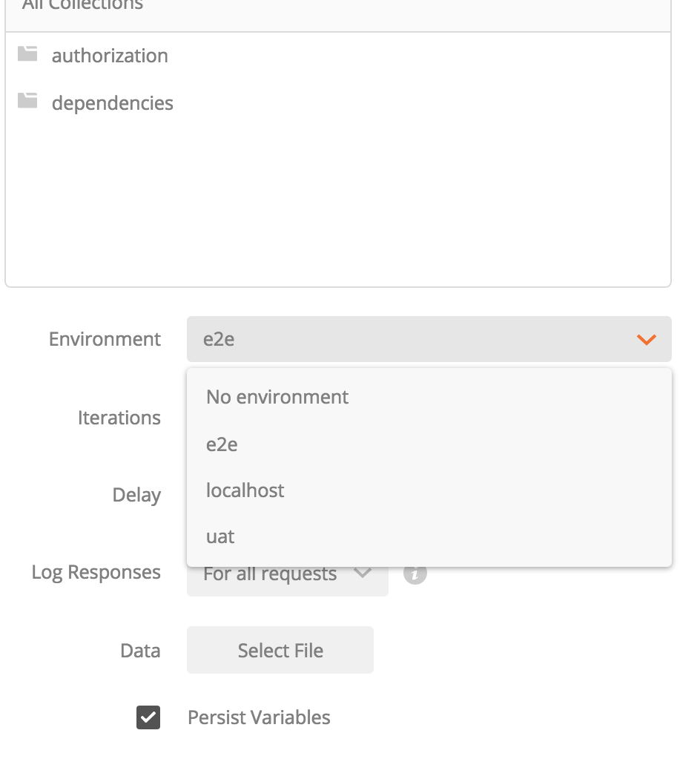Click the orange Environment dropdown chevron

(x=646, y=339)
